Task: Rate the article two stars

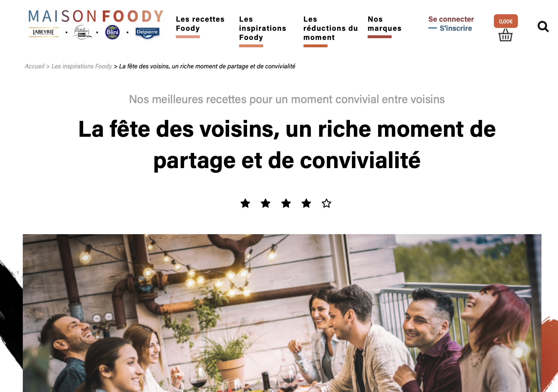Action: [x=266, y=203]
